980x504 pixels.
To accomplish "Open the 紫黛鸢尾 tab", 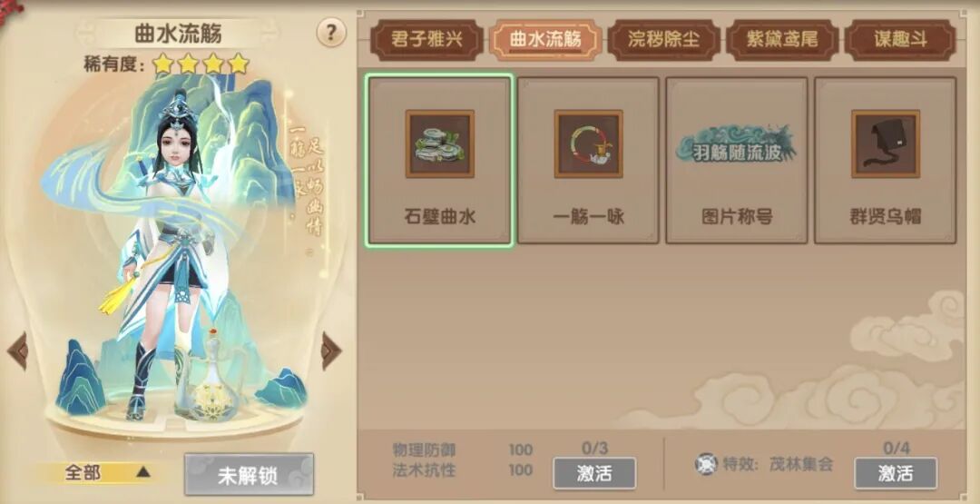I will tap(782, 40).
